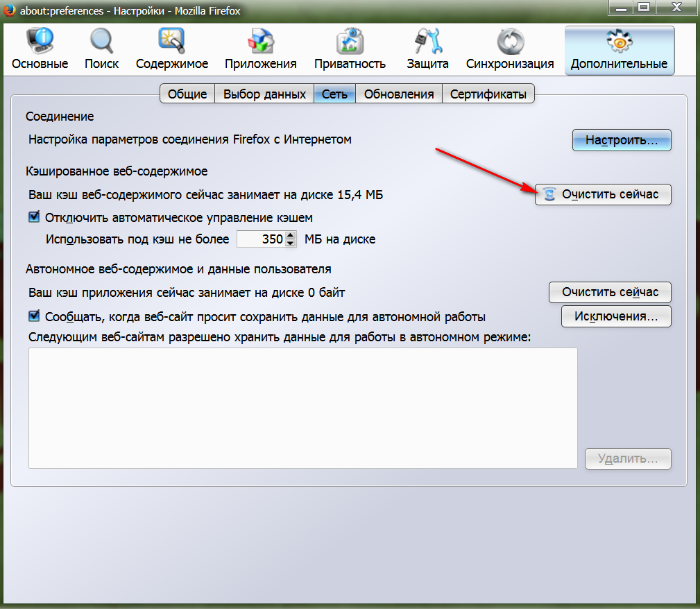Click text stating app cache is 0 байт
Image resolution: width=700 pixels, height=609 pixels.
point(187,293)
